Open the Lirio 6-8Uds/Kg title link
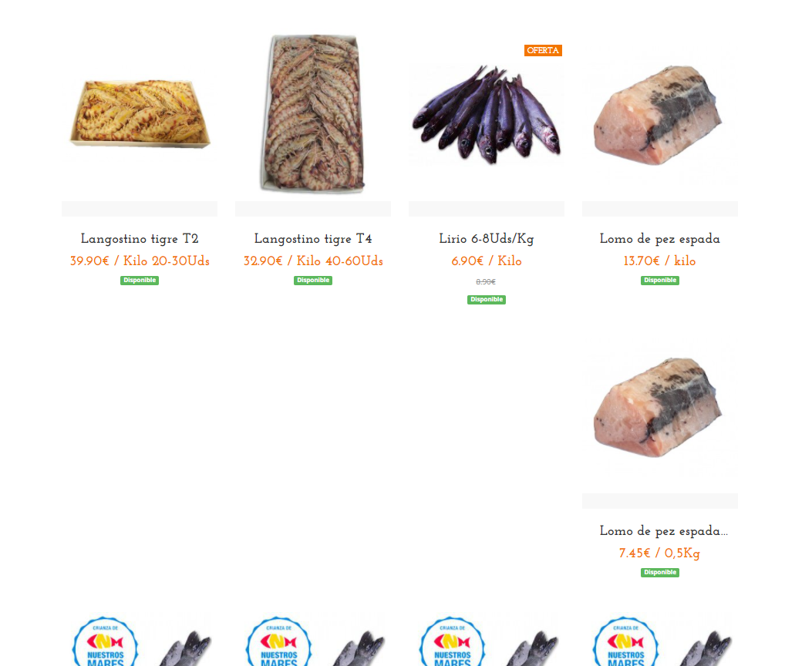Screen dimensions: 812x666 click(487, 239)
